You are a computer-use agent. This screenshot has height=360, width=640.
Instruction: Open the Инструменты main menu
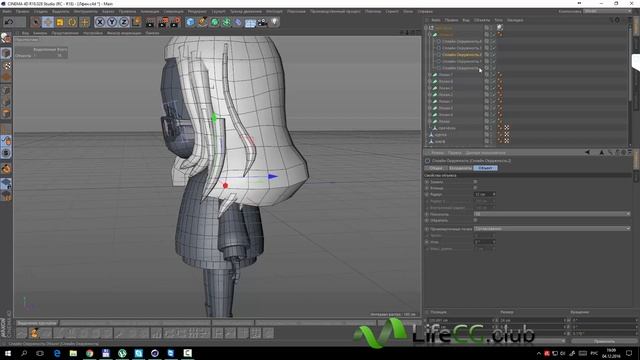point(86,11)
